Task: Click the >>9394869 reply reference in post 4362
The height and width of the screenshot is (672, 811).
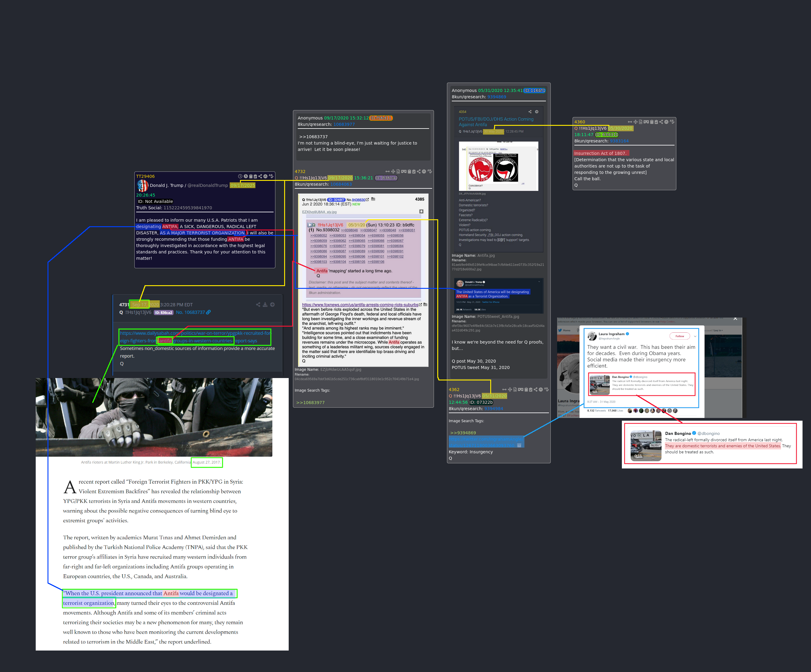Action: (x=463, y=433)
